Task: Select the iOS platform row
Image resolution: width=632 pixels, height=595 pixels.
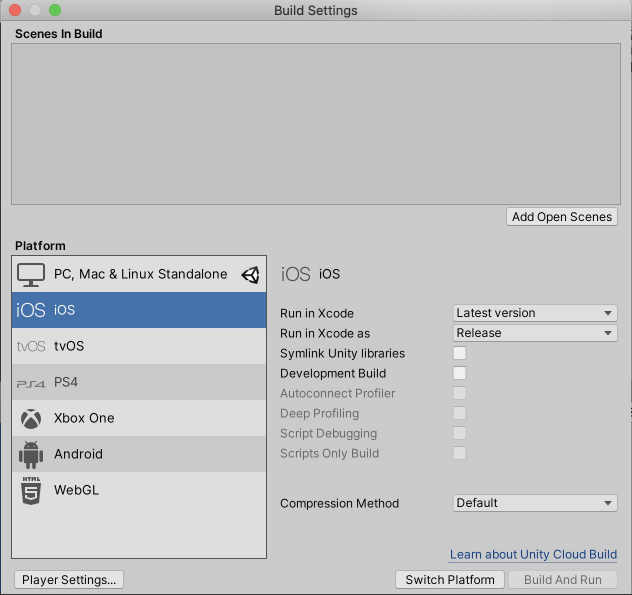Action: tap(139, 310)
